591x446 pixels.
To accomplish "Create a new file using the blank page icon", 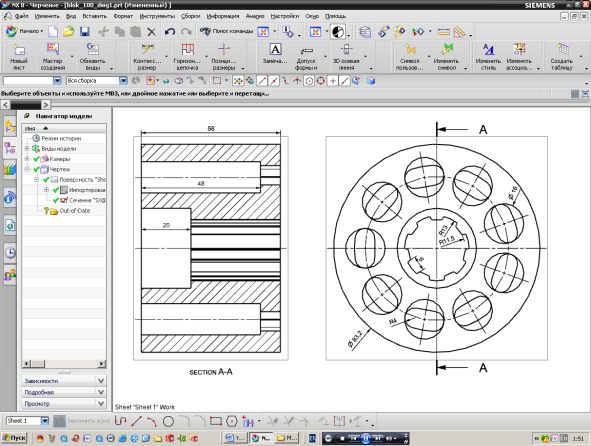I will coord(53,31).
